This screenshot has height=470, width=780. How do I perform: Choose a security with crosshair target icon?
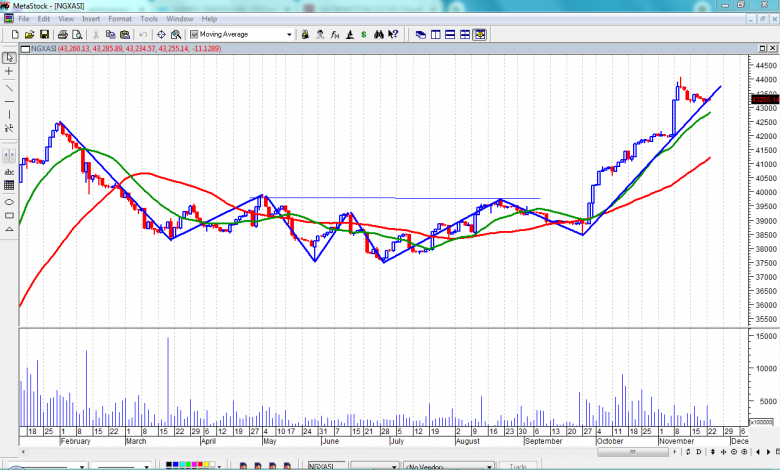pyautogui.click(x=161, y=34)
